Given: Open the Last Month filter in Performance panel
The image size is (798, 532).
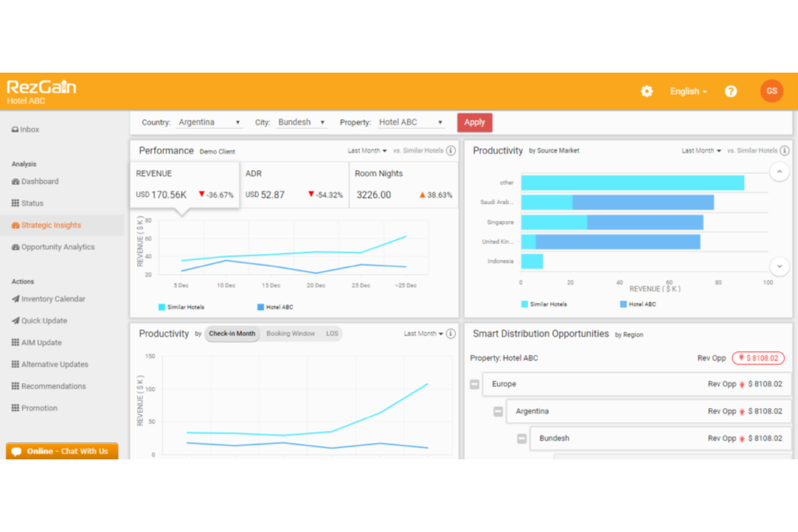Looking at the screenshot, I should 367,150.
